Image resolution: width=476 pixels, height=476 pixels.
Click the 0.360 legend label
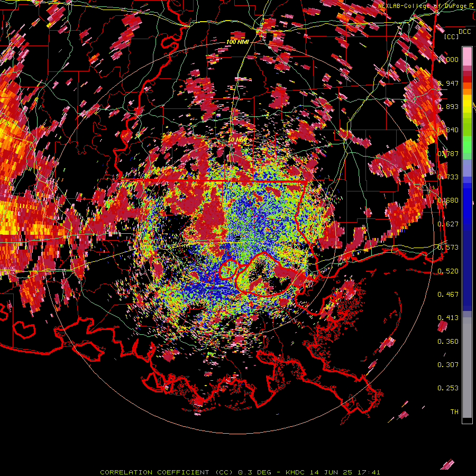[448, 342]
